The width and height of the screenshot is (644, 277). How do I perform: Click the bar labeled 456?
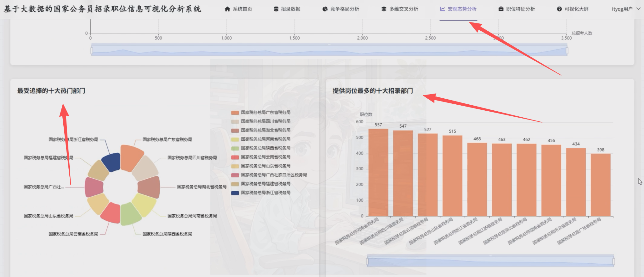pos(551,181)
